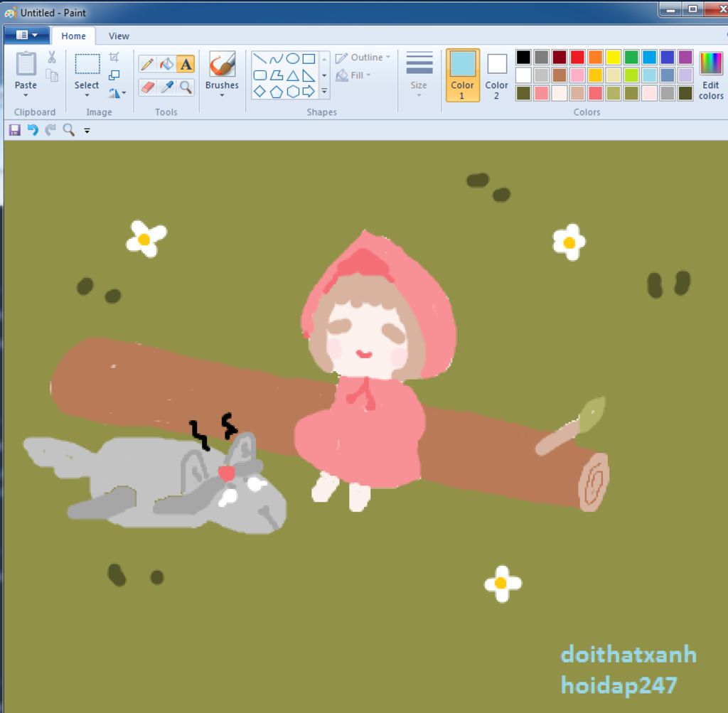Select the Fill with color bucket tool
The width and height of the screenshot is (728, 713).
tap(166, 64)
